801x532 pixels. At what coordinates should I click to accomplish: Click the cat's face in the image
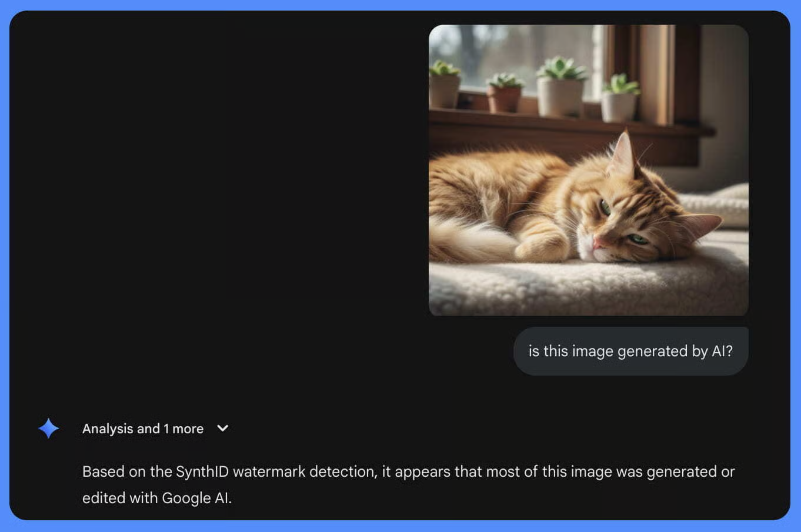[618, 226]
